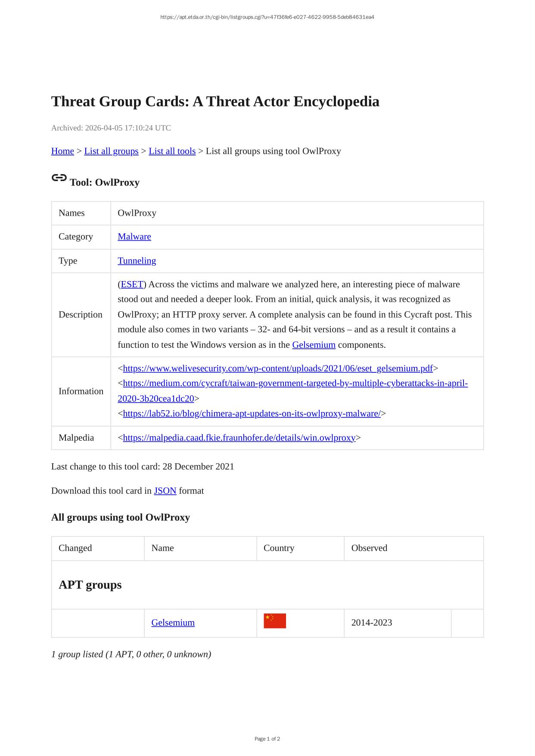Open the Malware category link
Image resolution: width=535 pixels, height=756 pixels.
click(x=134, y=236)
